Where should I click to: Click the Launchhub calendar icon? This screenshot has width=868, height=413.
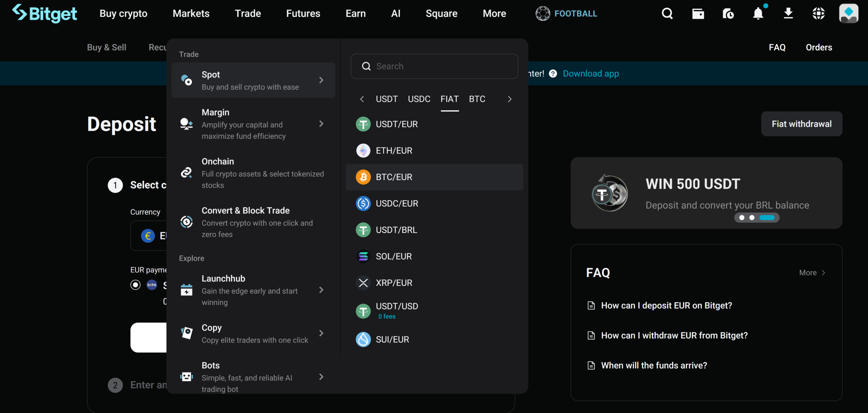pos(186,290)
